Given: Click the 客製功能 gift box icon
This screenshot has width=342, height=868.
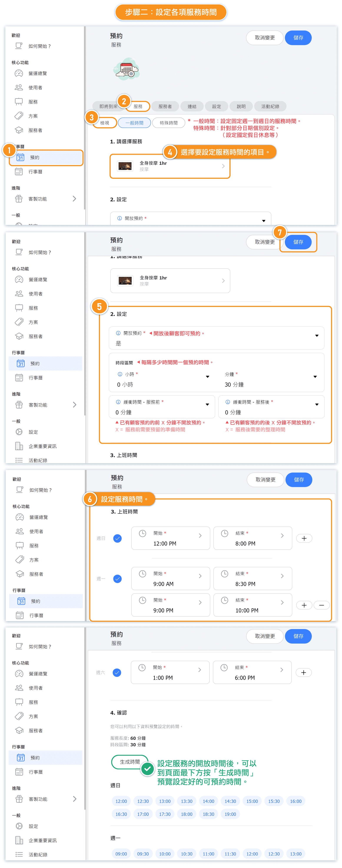Looking at the screenshot, I should click(x=19, y=199).
